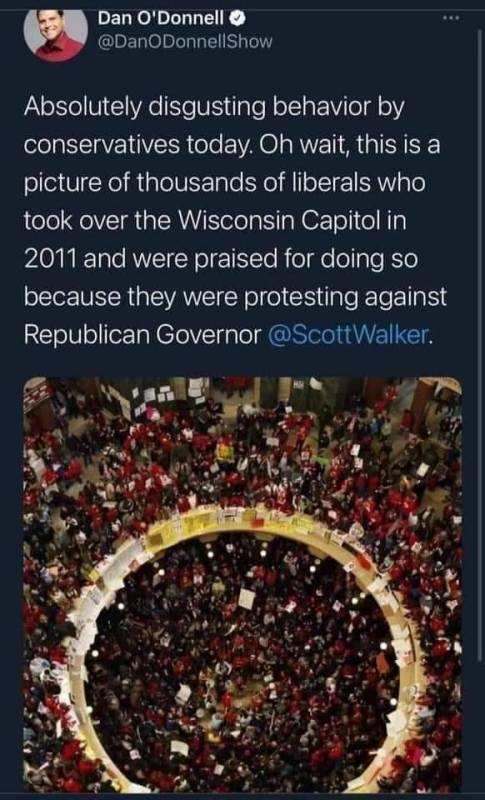This screenshot has height=800, width=485.
Task: Click the white sign at the rotunda's center
Action: coord(246,598)
